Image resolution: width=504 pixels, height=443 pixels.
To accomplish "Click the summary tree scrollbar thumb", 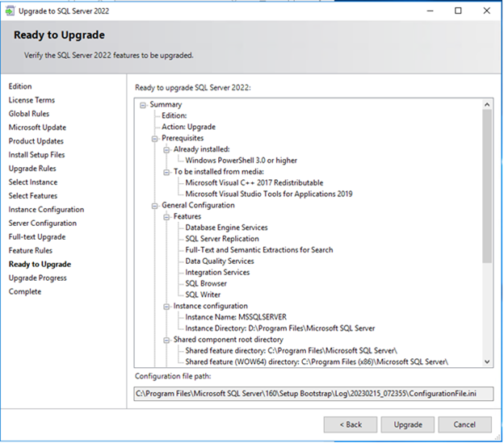I will 487,186.
